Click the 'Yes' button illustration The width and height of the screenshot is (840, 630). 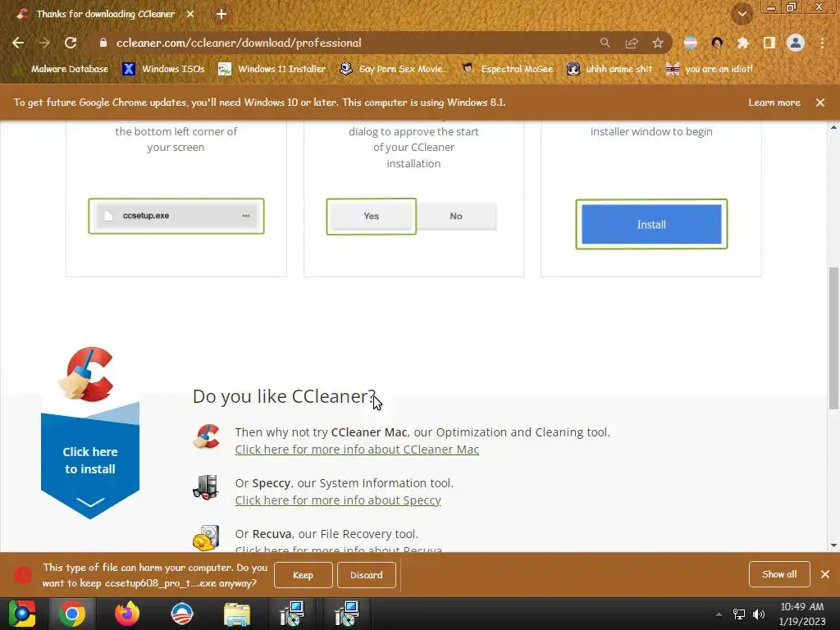372,216
